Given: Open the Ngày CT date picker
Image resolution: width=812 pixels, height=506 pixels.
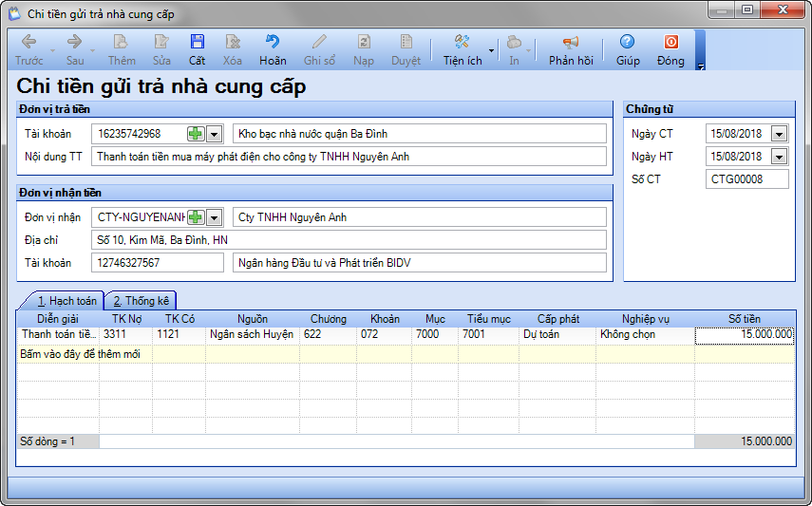Looking at the screenshot, I should (x=780, y=134).
